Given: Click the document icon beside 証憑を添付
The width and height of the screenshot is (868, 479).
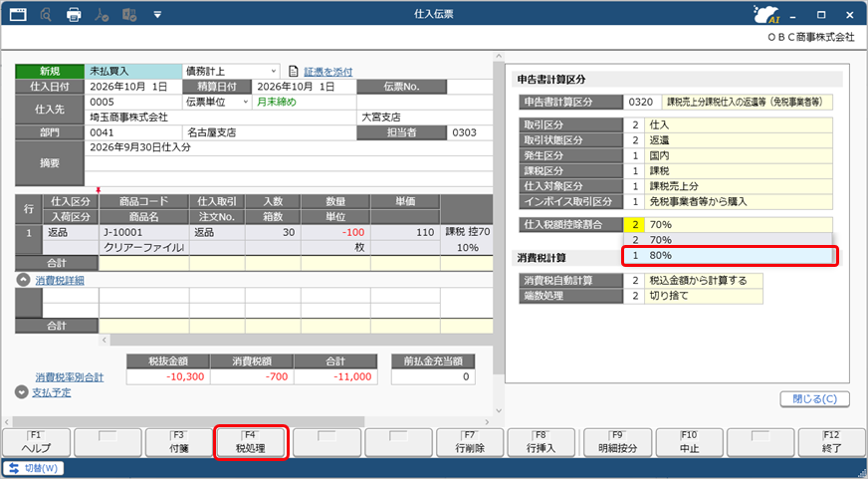Looking at the screenshot, I should tap(294, 72).
